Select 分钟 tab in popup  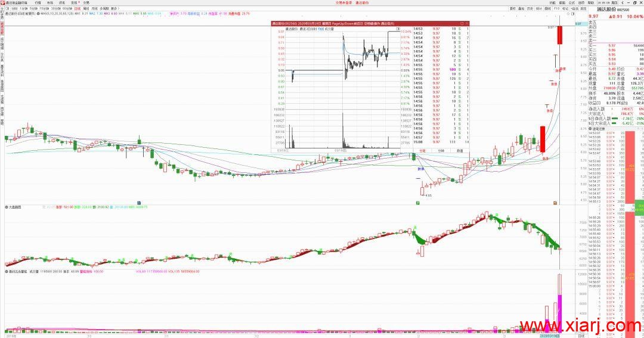(441, 151)
